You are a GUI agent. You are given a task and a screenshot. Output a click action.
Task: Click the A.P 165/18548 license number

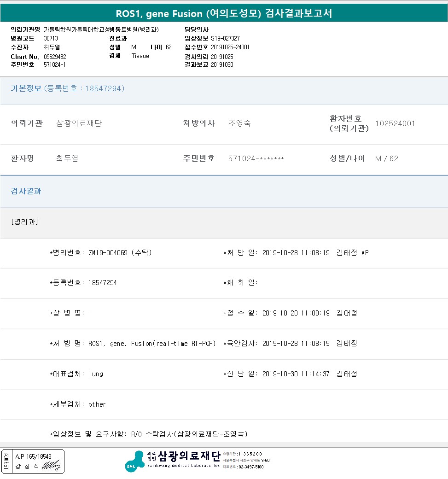(33, 456)
